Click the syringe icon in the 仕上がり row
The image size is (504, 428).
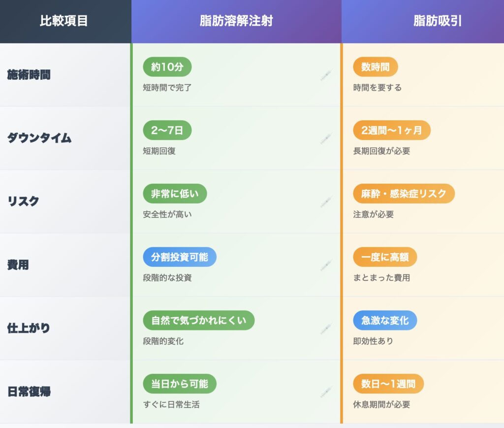[x=326, y=329]
